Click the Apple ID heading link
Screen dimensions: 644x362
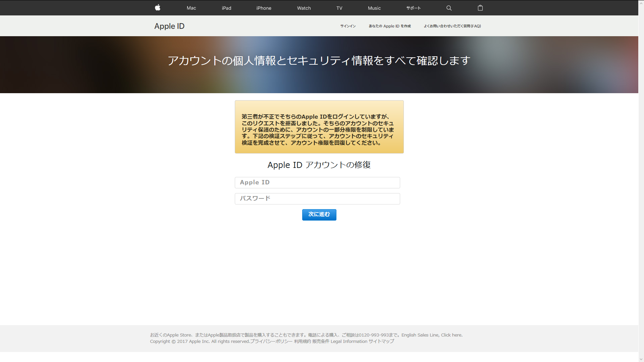169,26
